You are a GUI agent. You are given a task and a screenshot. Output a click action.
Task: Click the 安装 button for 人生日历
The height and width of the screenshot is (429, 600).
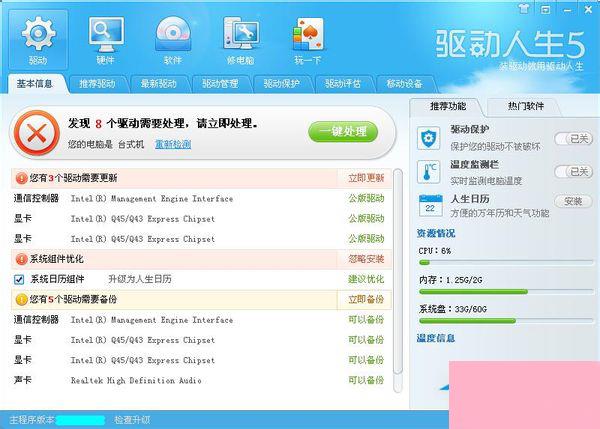click(x=573, y=201)
